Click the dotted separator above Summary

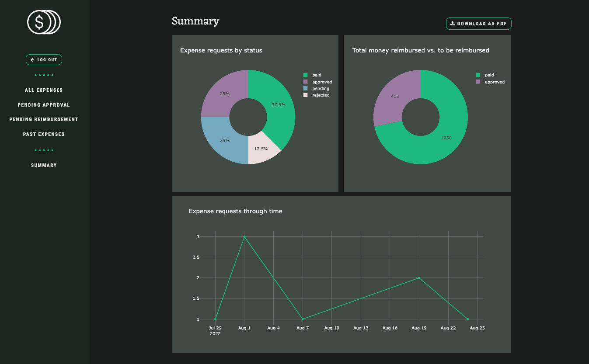(44, 150)
